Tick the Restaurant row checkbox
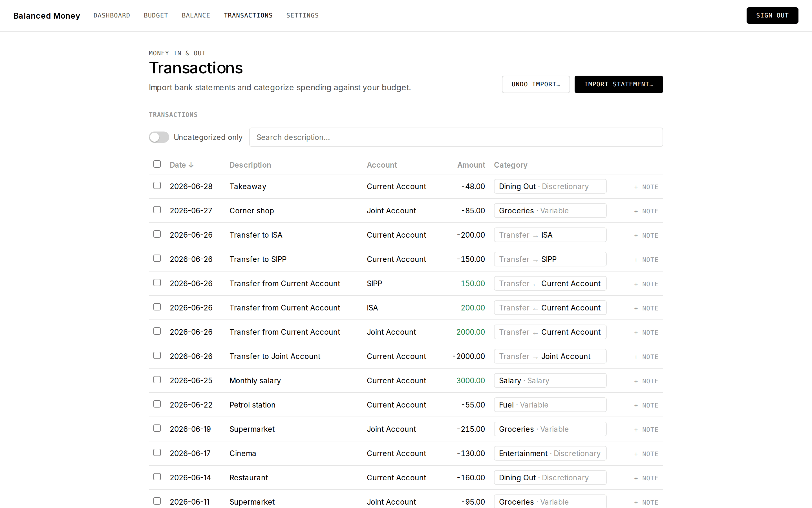 point(157,477)
